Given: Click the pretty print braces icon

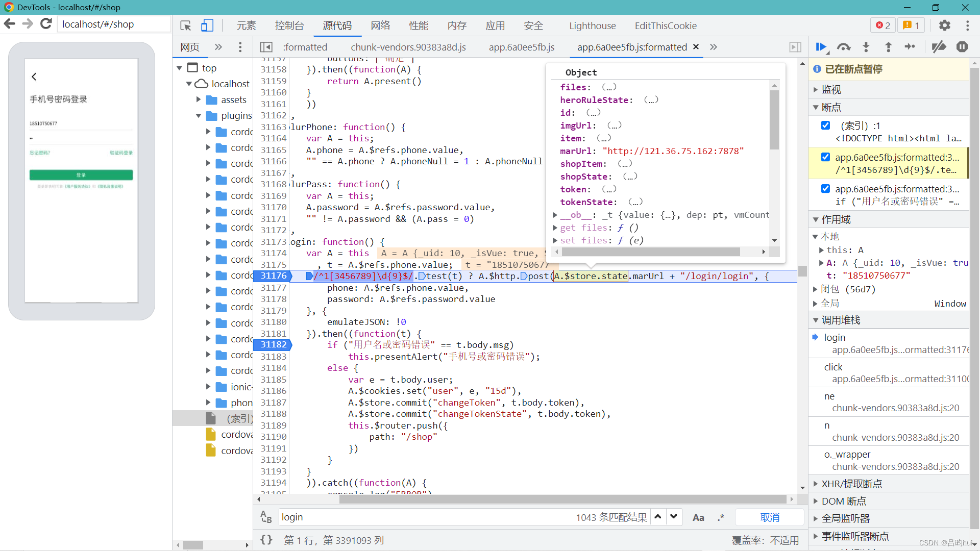Looking at the screenshot, I should (x=266, y=540).
